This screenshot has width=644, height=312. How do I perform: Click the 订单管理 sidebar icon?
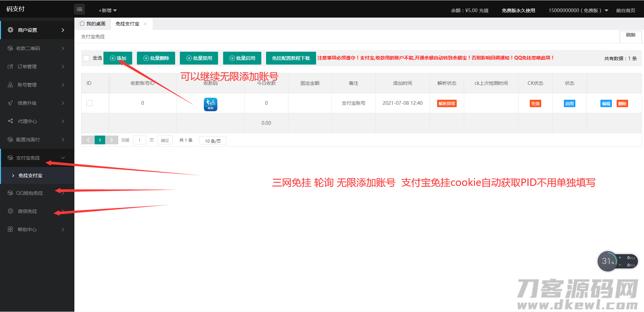pyautogui.click(x=10, y=67)
